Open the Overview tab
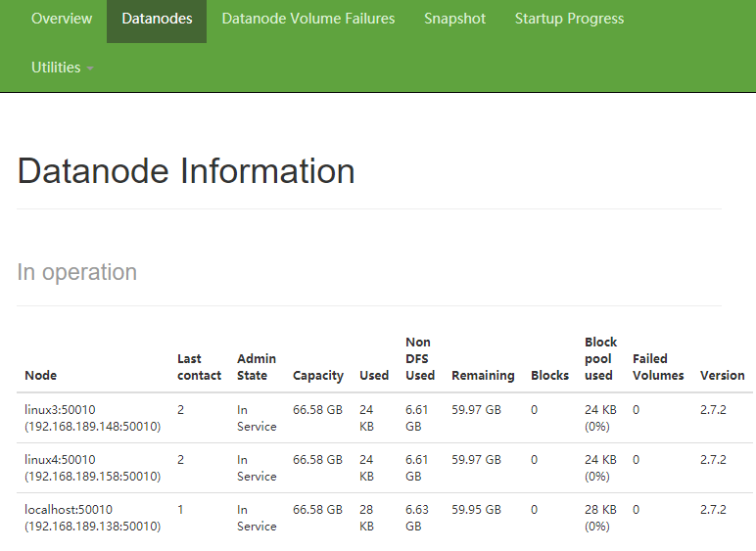 (62, 19)
